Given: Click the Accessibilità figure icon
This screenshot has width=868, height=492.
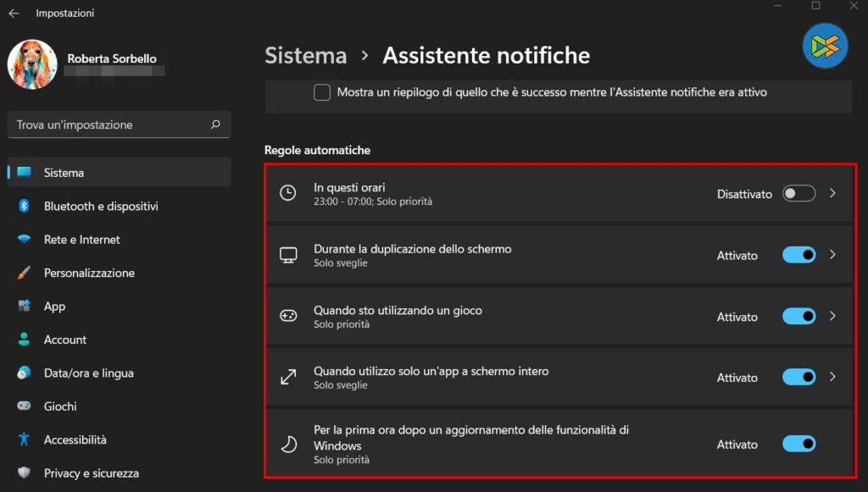Looking at the screenshot, I should [24, 439].
